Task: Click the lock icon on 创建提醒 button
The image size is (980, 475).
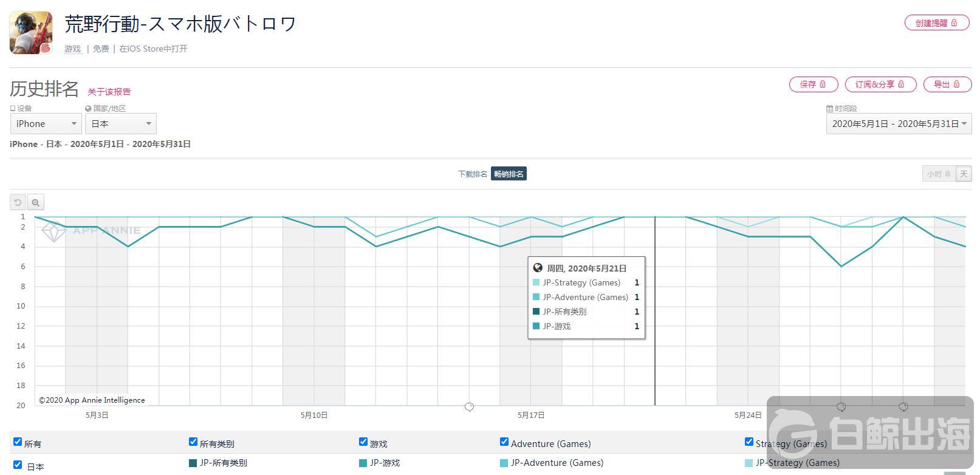Action: pyautogui.click(x=954, y=22)
